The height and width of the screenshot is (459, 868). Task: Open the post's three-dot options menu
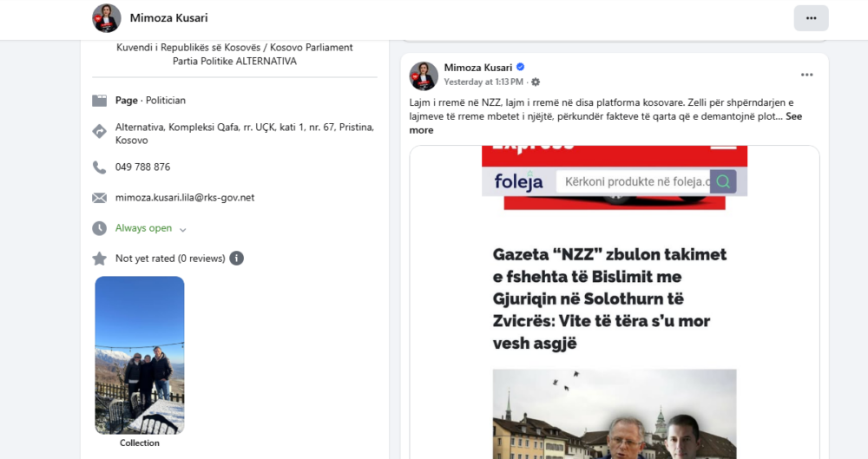[806, 75]
